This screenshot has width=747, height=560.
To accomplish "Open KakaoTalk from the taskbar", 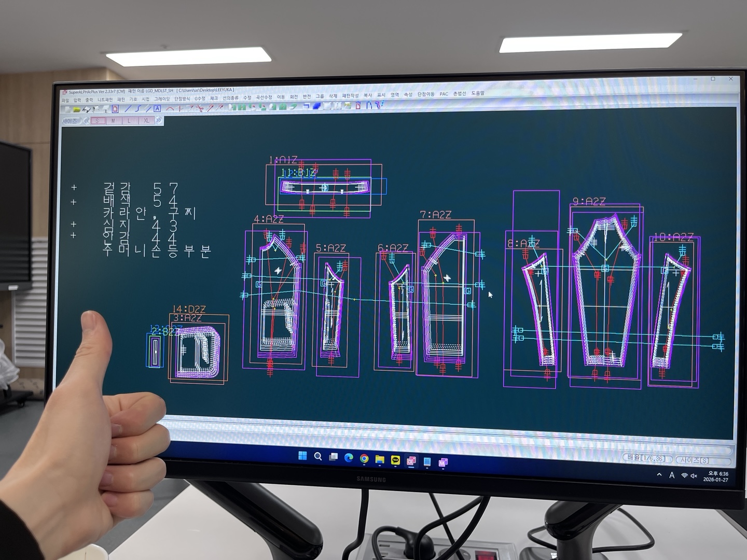I will (x=395, y=459).
